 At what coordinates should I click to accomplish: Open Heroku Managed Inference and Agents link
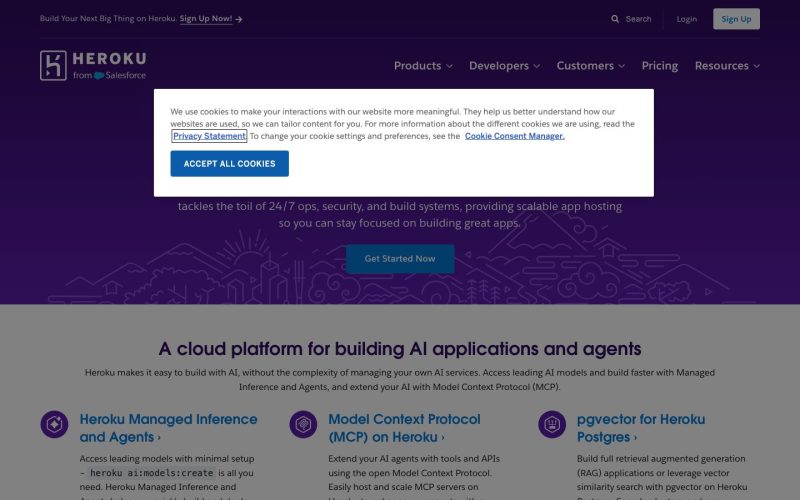pos(168,428)
